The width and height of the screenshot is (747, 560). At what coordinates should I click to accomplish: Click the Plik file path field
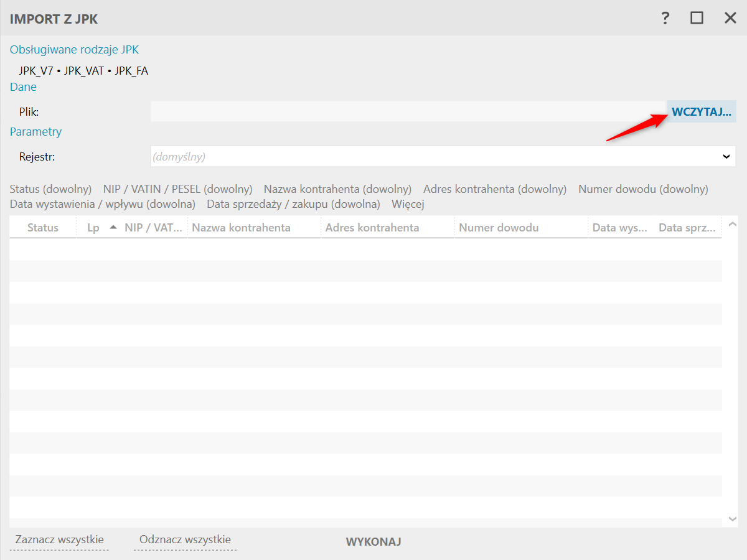pos(408,111)
